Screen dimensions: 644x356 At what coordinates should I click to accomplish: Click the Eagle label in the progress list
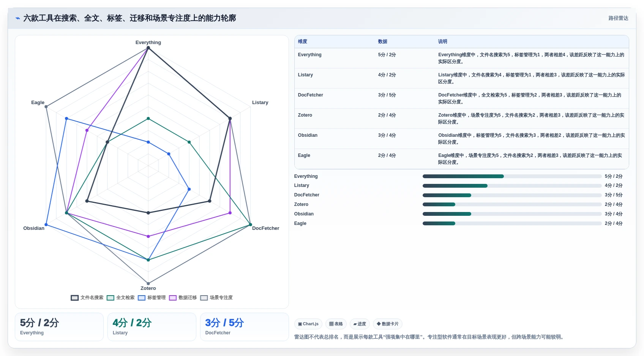coord(300,223)
